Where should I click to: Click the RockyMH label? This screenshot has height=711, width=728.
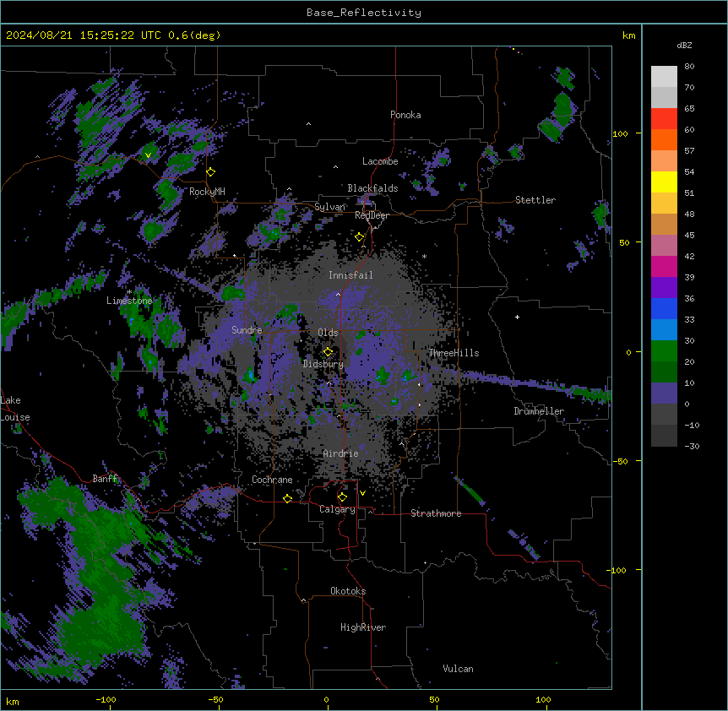pos(207,192)
